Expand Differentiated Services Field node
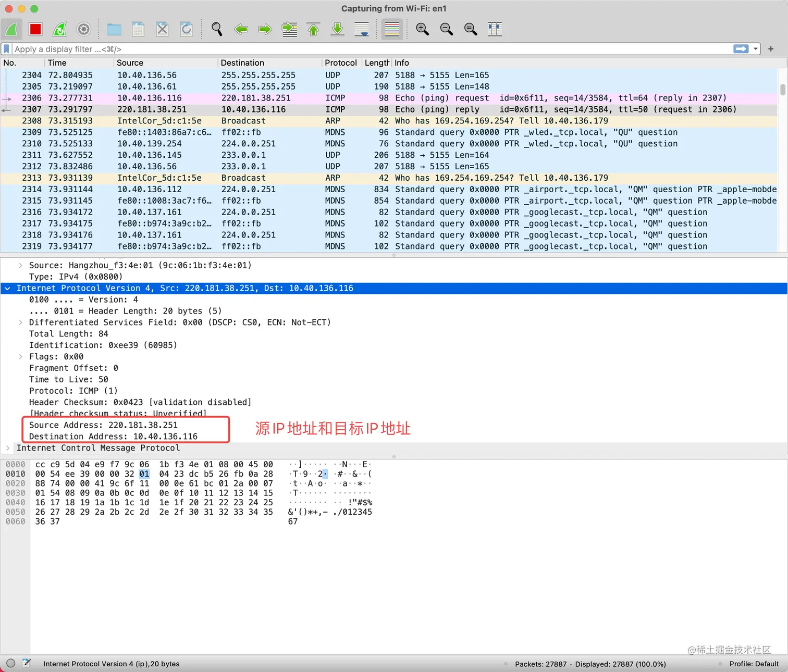Screen dimensions: 788x672 click(x=20, y=322)
